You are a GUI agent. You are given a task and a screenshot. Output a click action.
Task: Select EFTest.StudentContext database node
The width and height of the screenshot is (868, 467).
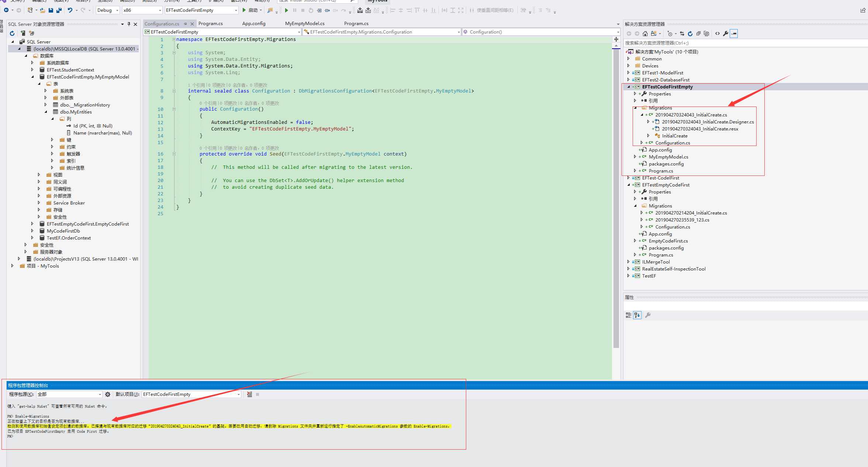tap(70, 70)
